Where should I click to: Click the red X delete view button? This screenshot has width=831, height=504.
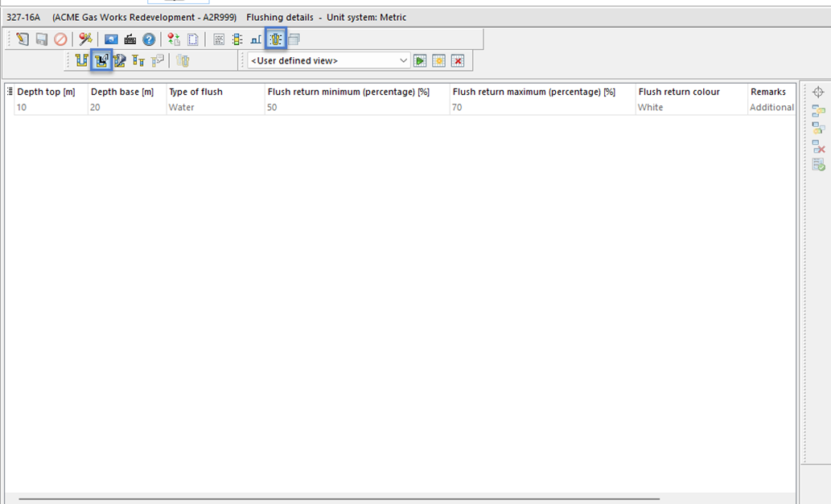coord(458,61)
